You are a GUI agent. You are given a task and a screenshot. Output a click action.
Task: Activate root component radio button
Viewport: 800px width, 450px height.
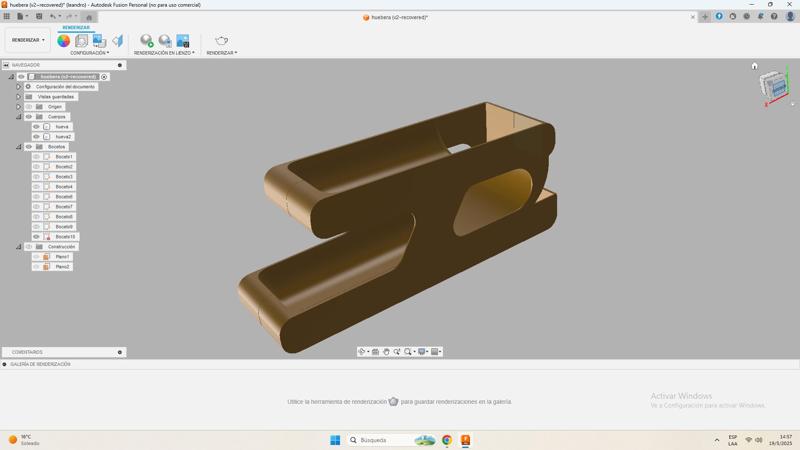pos(104,77)
